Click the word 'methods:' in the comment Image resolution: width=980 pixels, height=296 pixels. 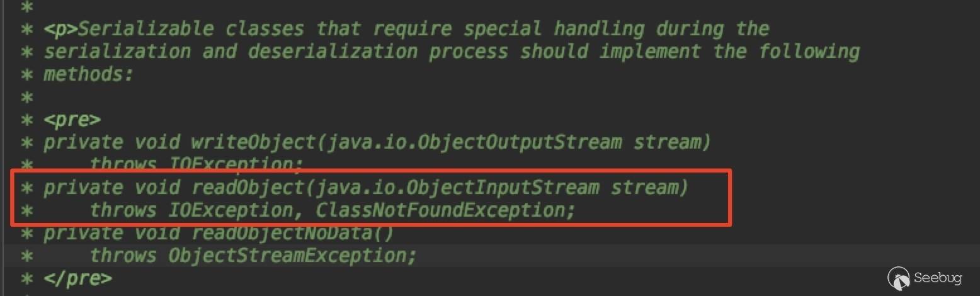coord(89,74)
